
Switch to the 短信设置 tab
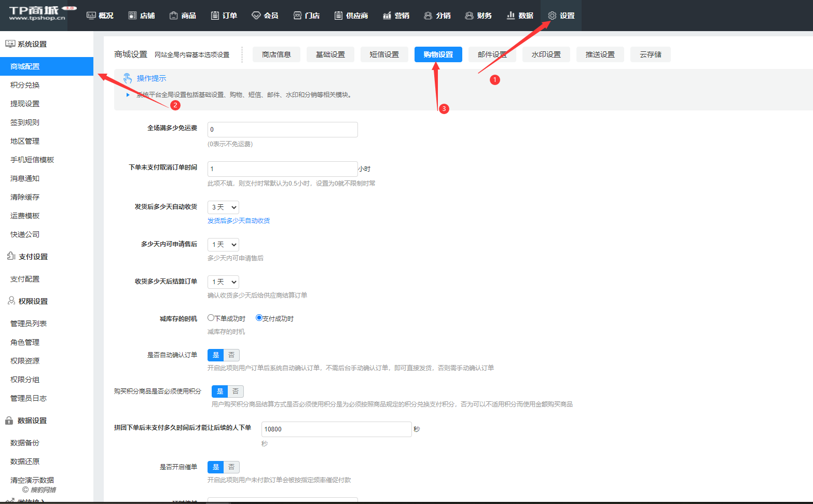tap(384, 54)
